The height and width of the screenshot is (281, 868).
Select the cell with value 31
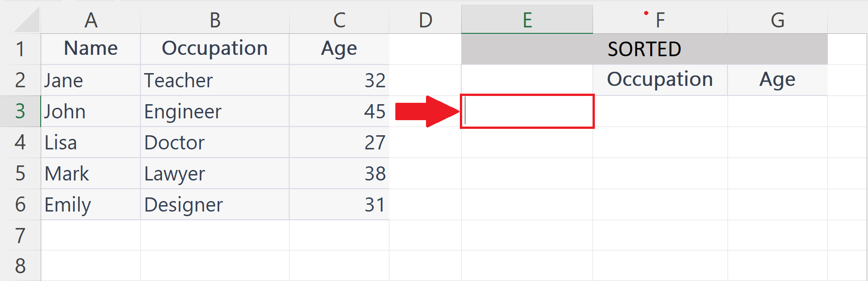point(338,205)
